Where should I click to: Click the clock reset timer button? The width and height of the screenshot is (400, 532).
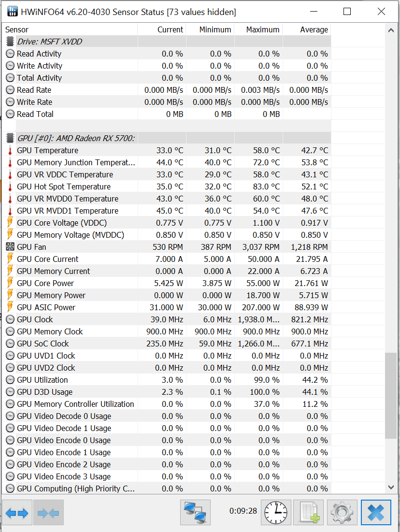[276, 512]
